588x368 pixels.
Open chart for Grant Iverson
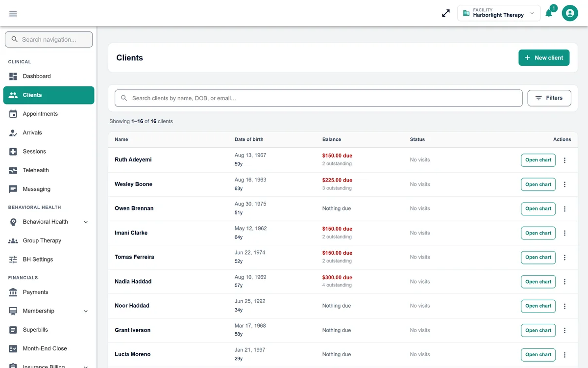[538, 330]
